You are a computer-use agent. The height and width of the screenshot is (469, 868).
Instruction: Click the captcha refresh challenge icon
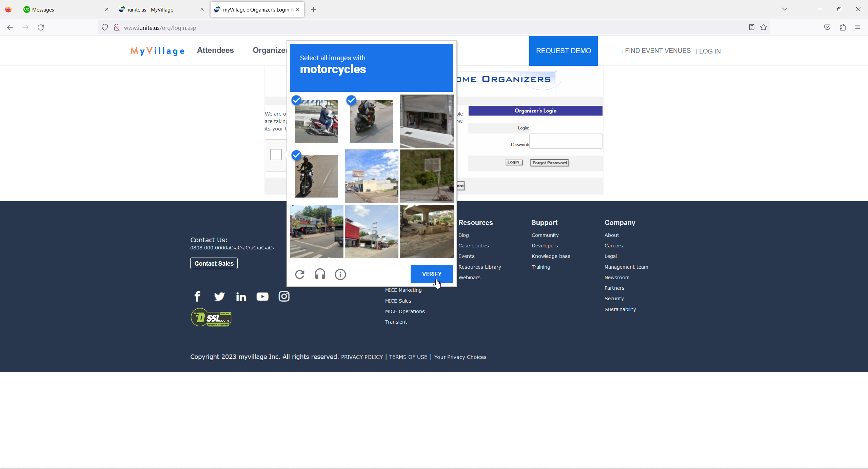tap(300, 274)
